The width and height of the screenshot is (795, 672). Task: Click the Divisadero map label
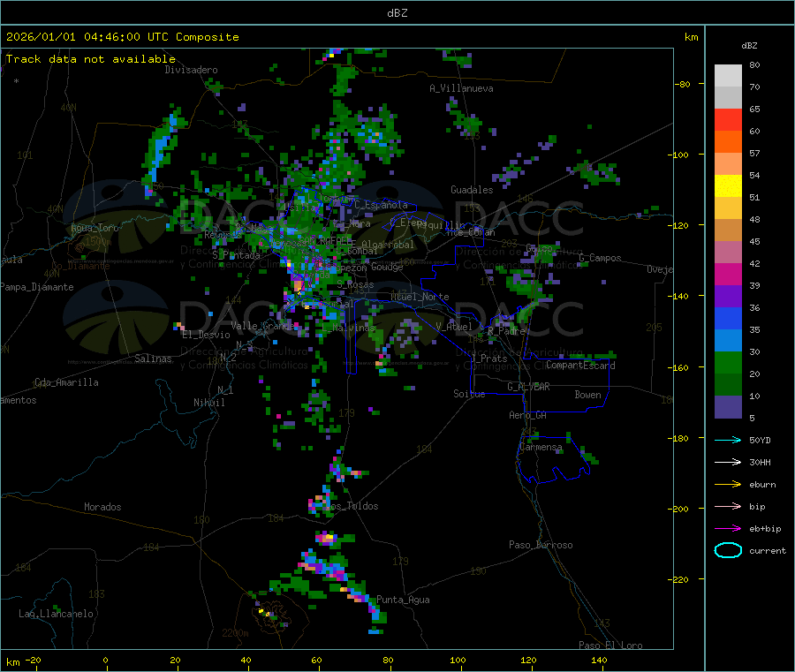tap(191, 70)
